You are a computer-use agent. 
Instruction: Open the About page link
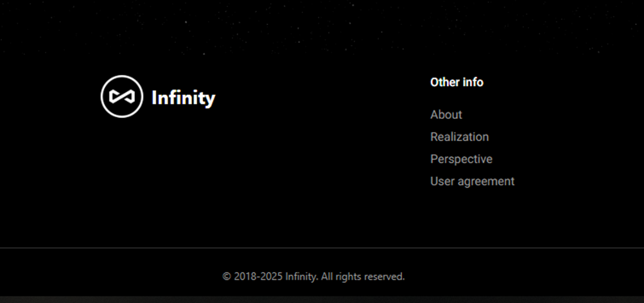(x=446, y=114)
